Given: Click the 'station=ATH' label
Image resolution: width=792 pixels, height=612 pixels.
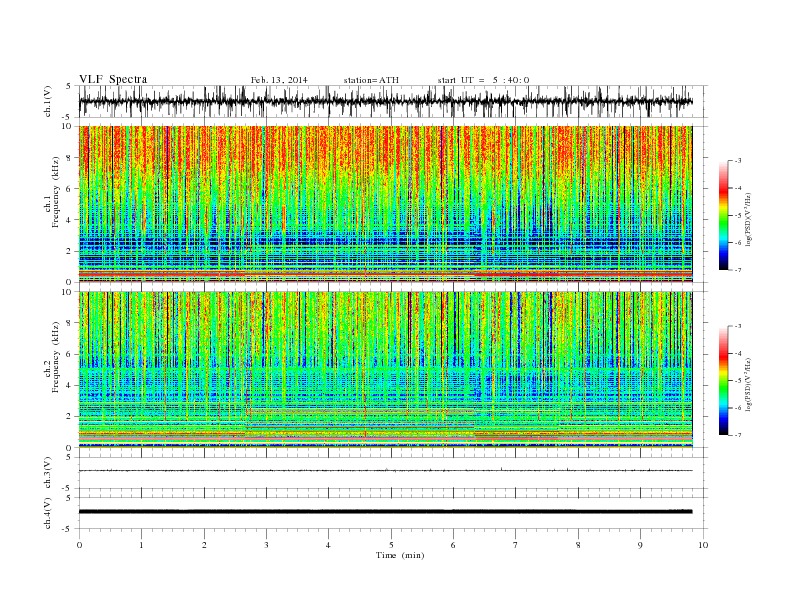Looking at the screenshot, I should tap(371, 80).
